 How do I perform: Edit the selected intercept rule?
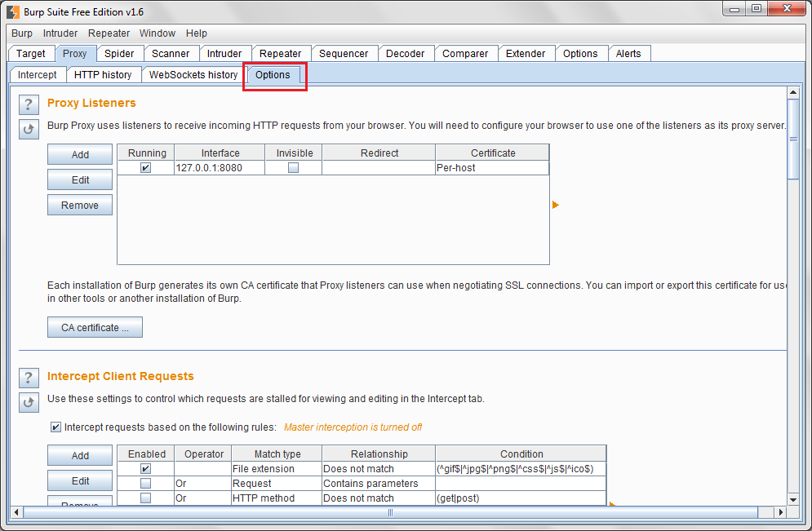coord(80,480)
